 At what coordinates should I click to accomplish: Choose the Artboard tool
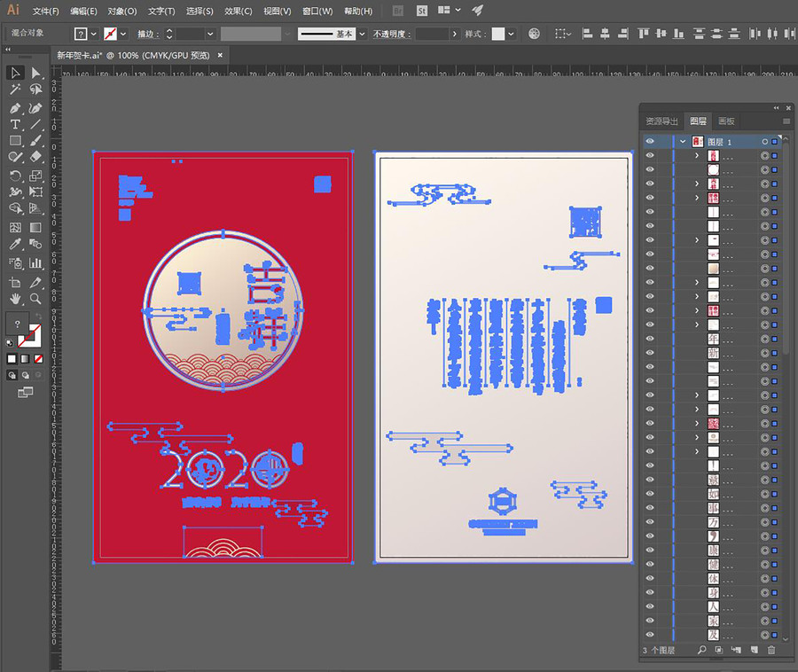[15, 282]
